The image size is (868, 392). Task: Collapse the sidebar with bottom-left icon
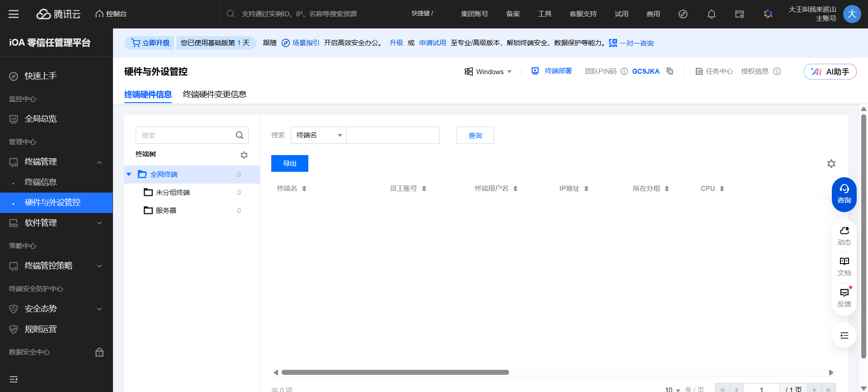[14, 379]
